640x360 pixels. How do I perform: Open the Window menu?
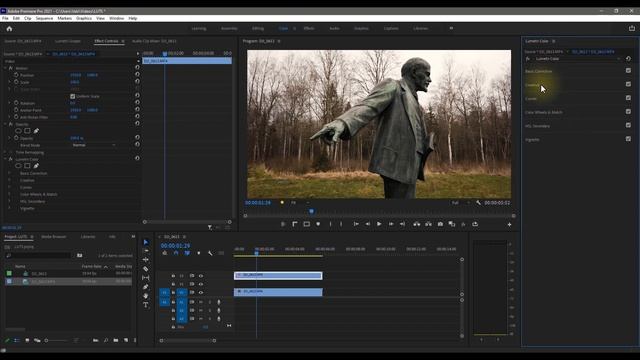(x=116, y=18)
